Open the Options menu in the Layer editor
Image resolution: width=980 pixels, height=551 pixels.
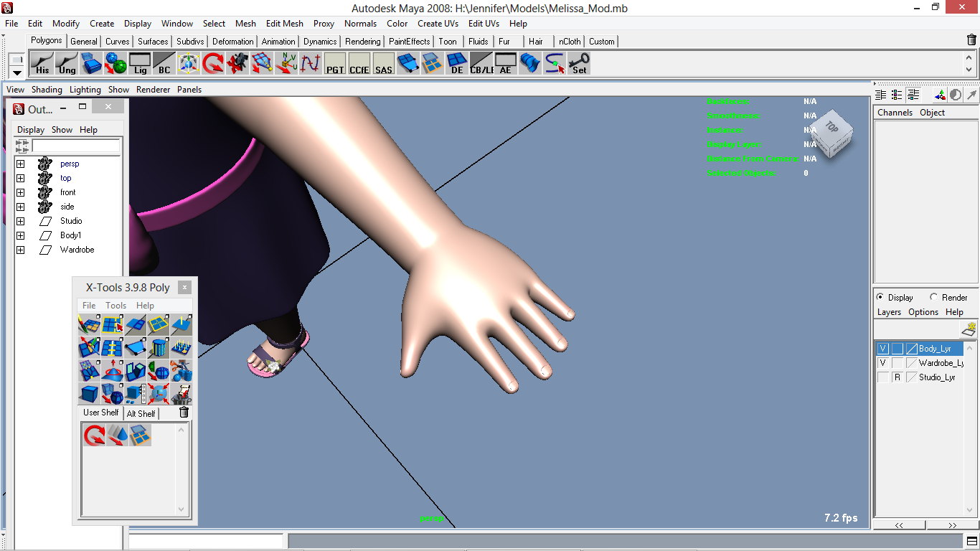923,312
